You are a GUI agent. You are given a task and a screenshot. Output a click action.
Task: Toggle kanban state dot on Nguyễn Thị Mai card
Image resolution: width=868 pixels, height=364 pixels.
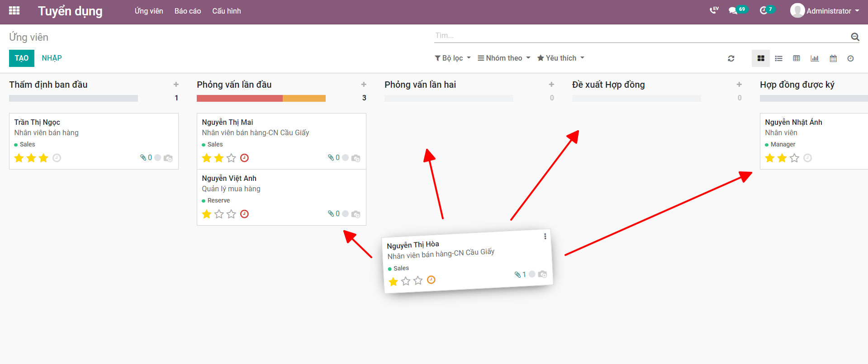point(345,158)
